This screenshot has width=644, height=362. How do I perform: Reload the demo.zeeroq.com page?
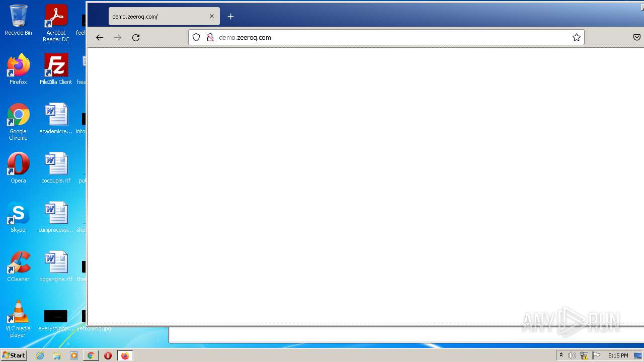[x=136, y=38]
